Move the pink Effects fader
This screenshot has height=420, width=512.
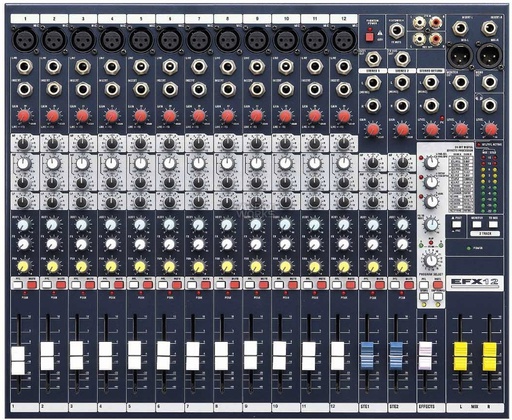425,356
